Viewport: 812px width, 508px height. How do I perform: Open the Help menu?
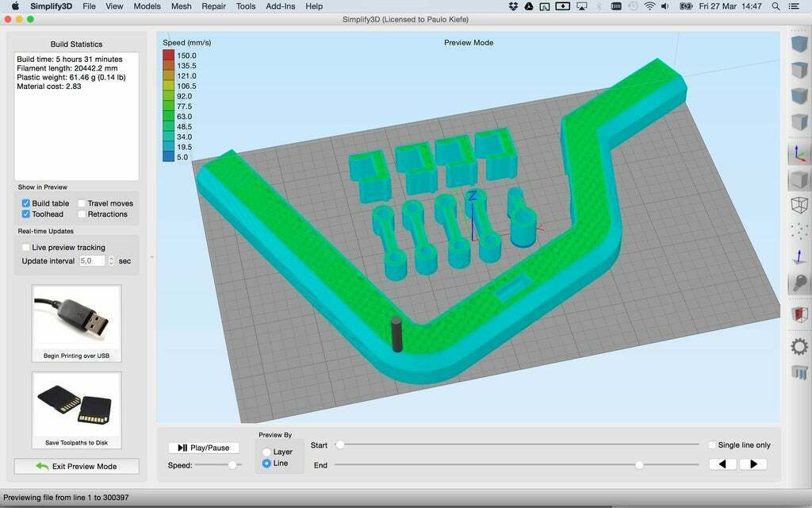pos(314,6)
